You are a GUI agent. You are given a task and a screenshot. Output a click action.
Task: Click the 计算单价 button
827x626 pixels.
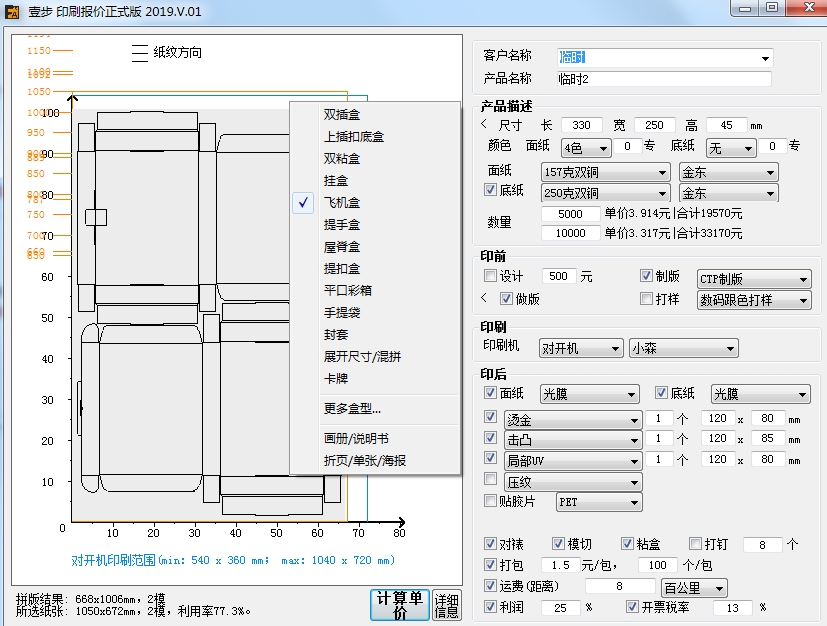pyautogui.click(x=399, y=605)
